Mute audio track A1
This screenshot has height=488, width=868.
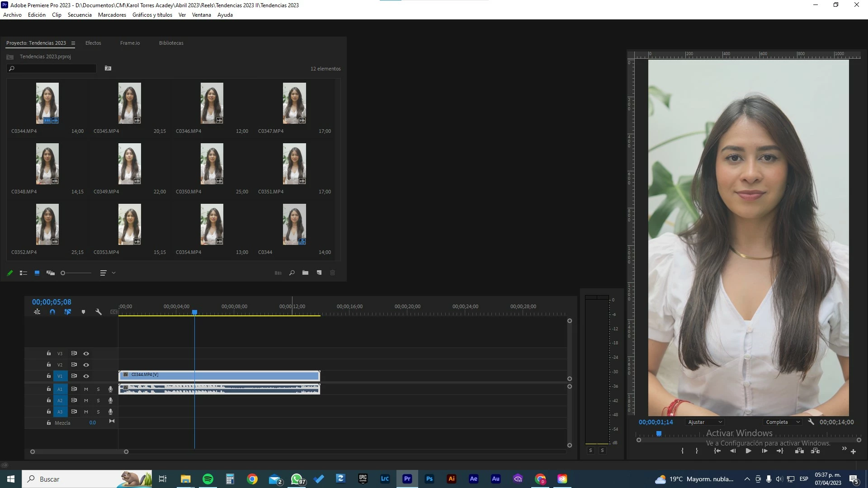pyautogui.click(x=86, y=389)
